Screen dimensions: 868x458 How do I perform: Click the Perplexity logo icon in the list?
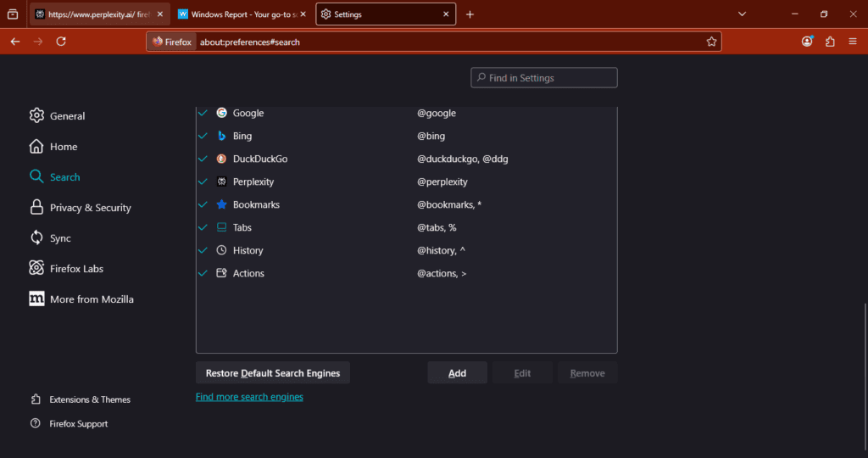tap(221, 182)
